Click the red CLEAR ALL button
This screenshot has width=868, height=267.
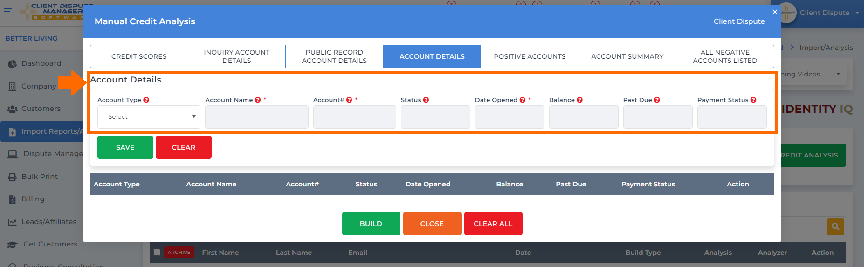pyautogui.click(x=493, y=224)
